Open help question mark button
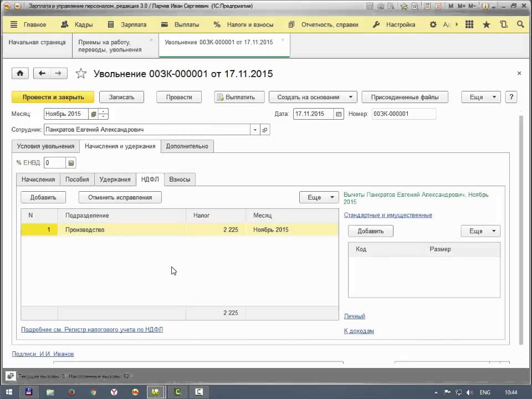532x399 pixels. tap(511, 97)
